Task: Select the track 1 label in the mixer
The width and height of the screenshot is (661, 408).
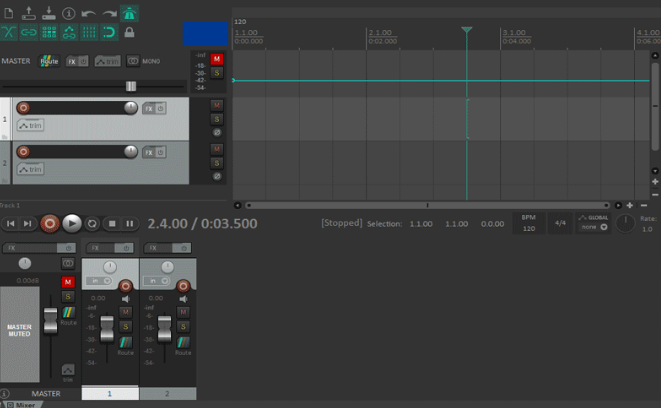Action: (110, 394)
